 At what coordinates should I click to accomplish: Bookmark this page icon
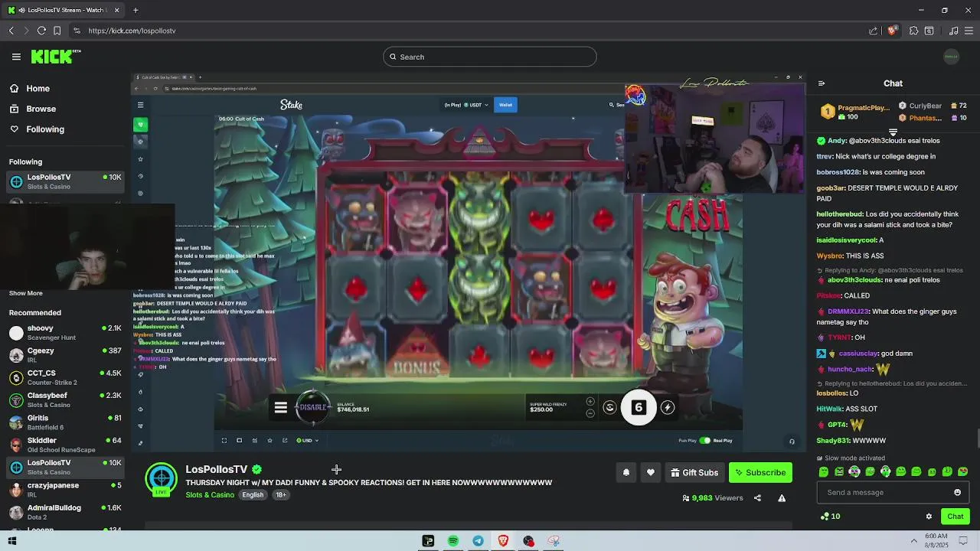(57, 31)
